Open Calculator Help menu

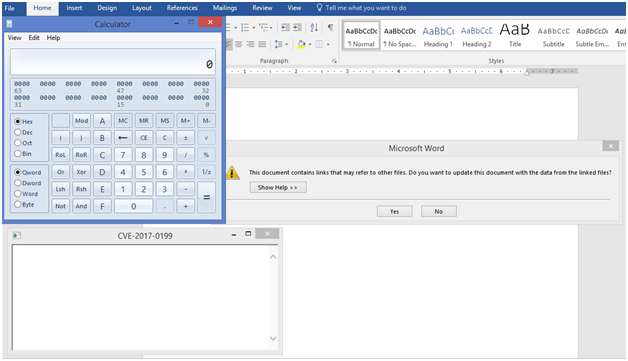click(x=53, y=38)
